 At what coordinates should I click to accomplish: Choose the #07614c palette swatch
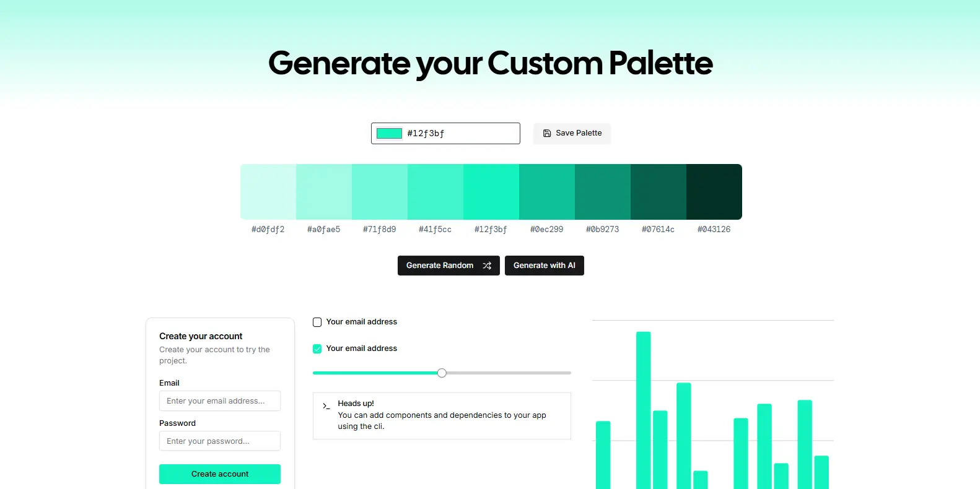[658, 192]
